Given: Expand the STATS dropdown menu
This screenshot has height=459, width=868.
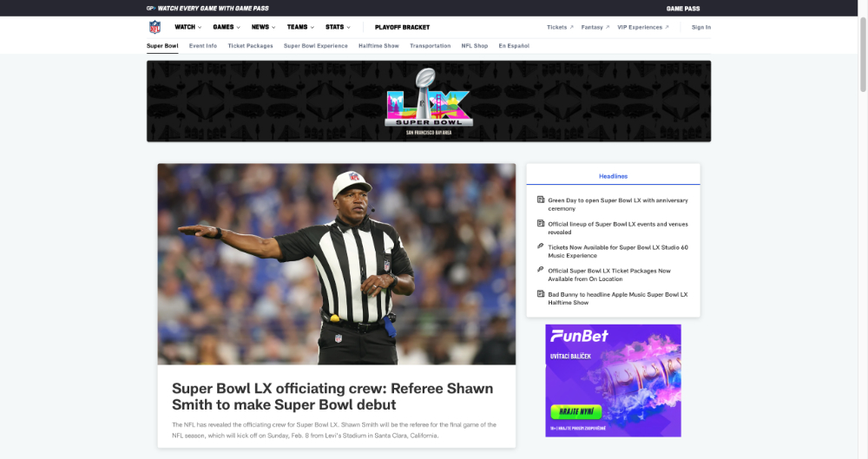Looking at the screenshot, I should (338, 27).
